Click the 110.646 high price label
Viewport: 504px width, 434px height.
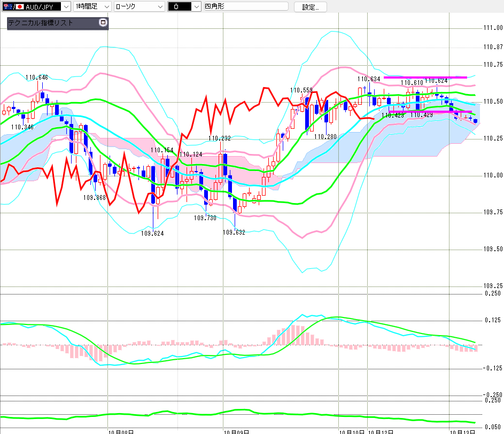tap(37, 77)
